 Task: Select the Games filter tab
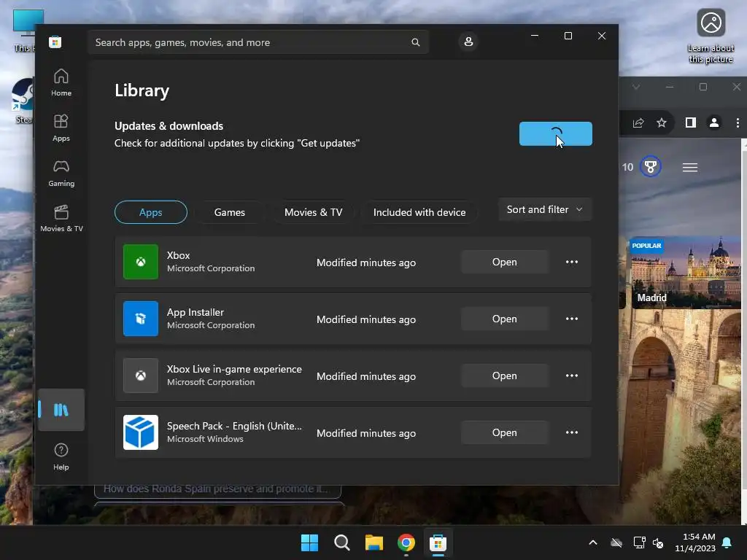[229, 212]
